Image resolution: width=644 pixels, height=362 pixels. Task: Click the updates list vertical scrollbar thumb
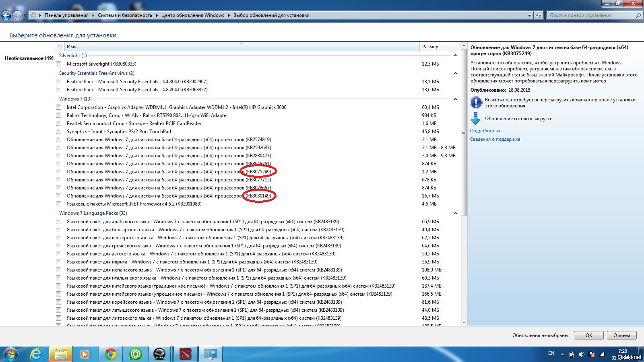pyautogui.click(x=464, y=132)
